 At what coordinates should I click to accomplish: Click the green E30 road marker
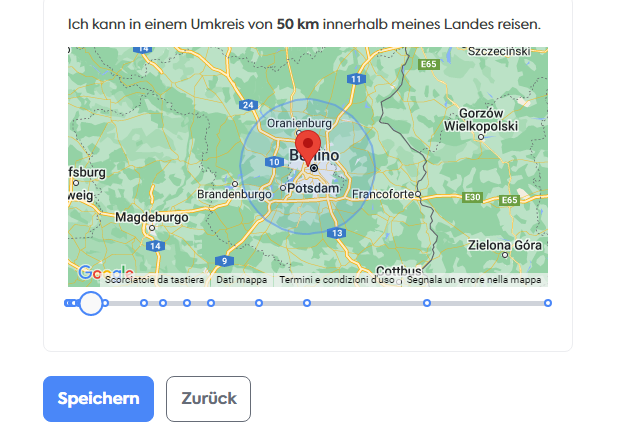click(472, 197)
